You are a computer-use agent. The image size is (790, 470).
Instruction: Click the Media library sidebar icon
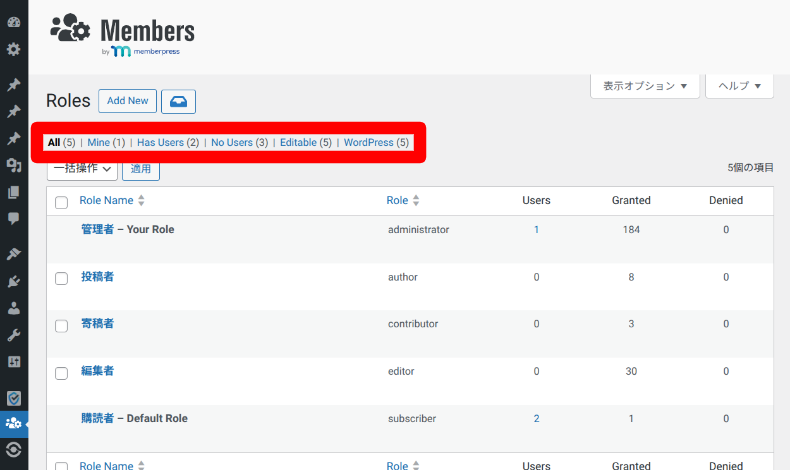tap(14, 165)
